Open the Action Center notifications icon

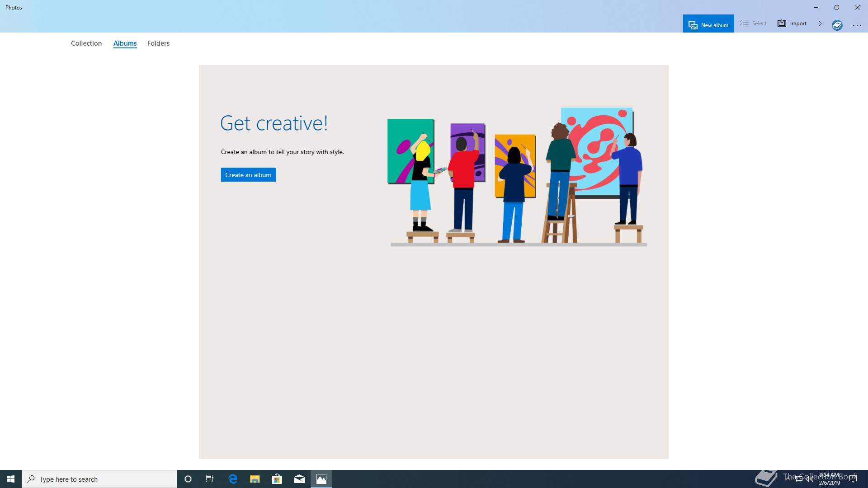[853, 479]
